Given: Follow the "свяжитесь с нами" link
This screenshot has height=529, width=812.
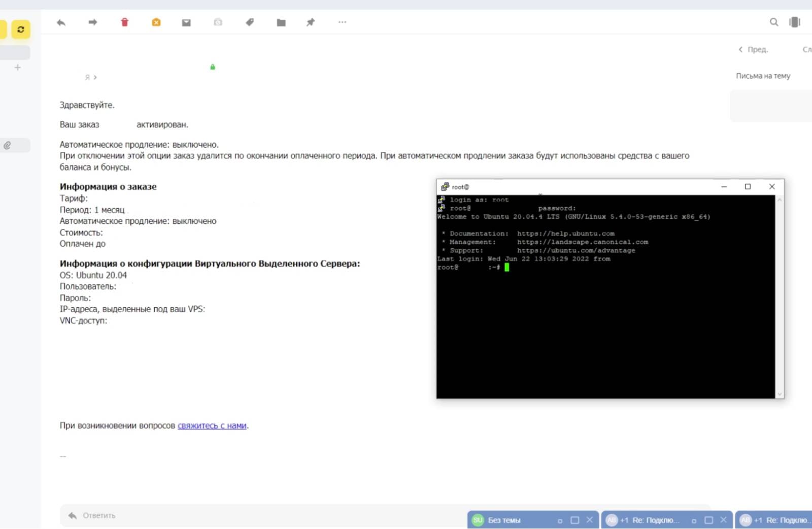Looking at the screenshot, I should 212,426.
